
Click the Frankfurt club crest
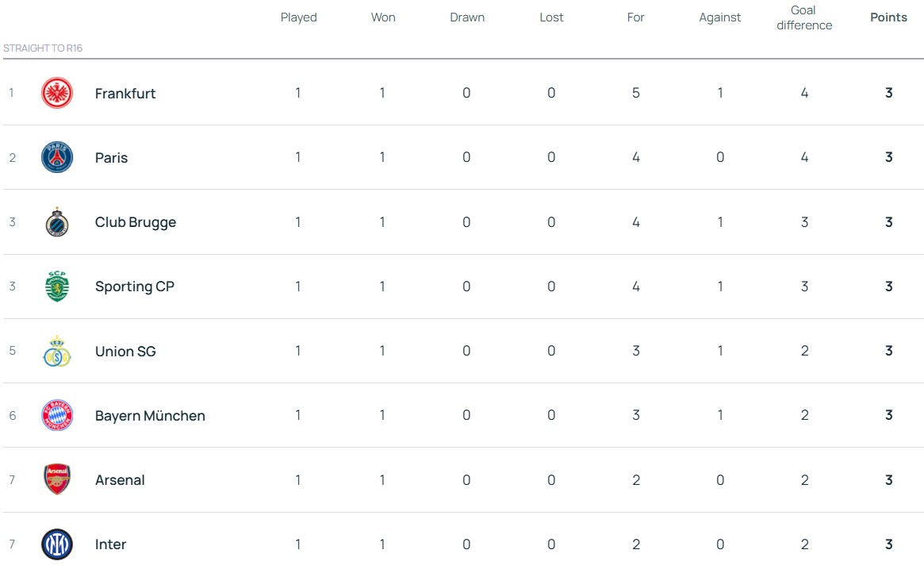[57, 93]
